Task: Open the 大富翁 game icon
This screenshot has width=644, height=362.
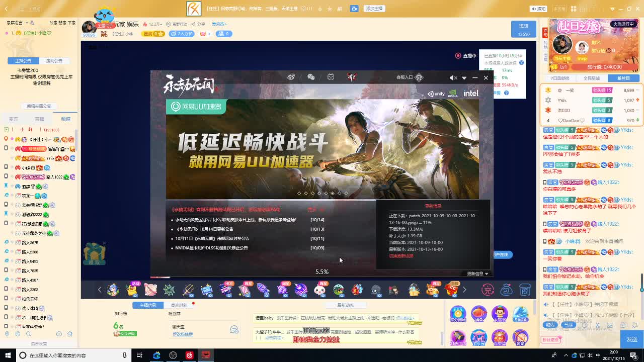Action: coord(500,314)
